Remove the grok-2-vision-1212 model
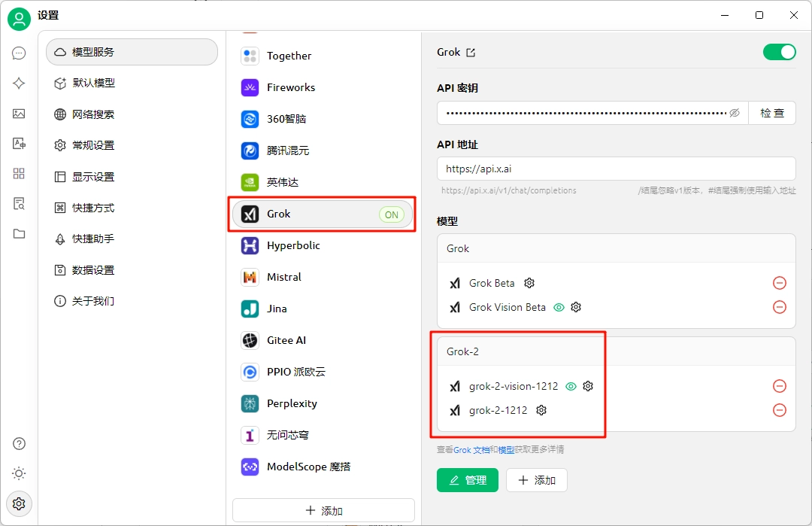Image resolution: width=812 pixels, height=526 pixels. click(780, 386)
